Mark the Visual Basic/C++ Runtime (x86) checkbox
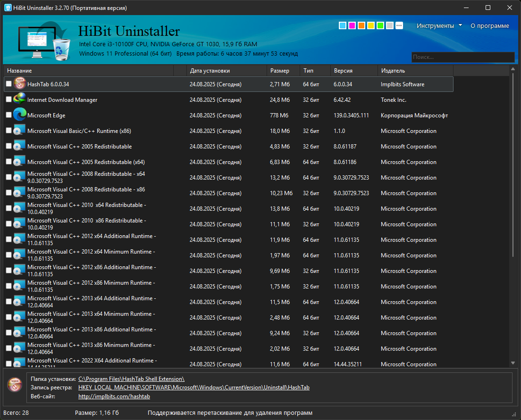The width and height of the screenshot is (521, 420). pyautogui.click(x=8, y=131)
